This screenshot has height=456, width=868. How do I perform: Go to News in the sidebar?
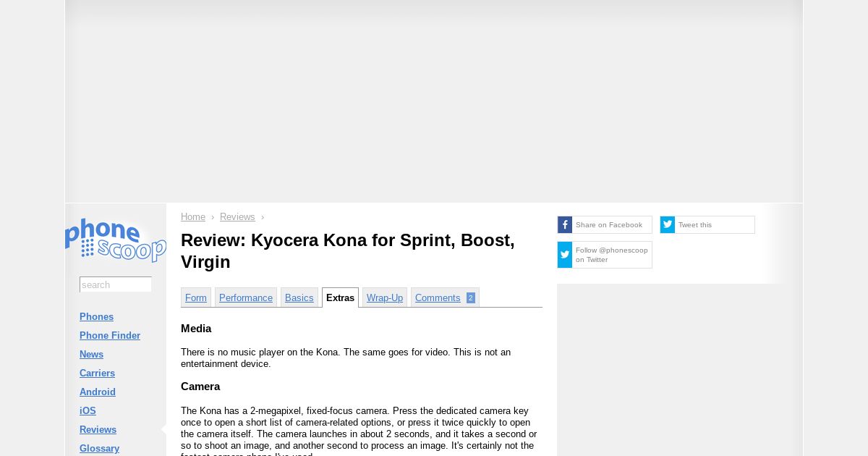tap(91, 355)
